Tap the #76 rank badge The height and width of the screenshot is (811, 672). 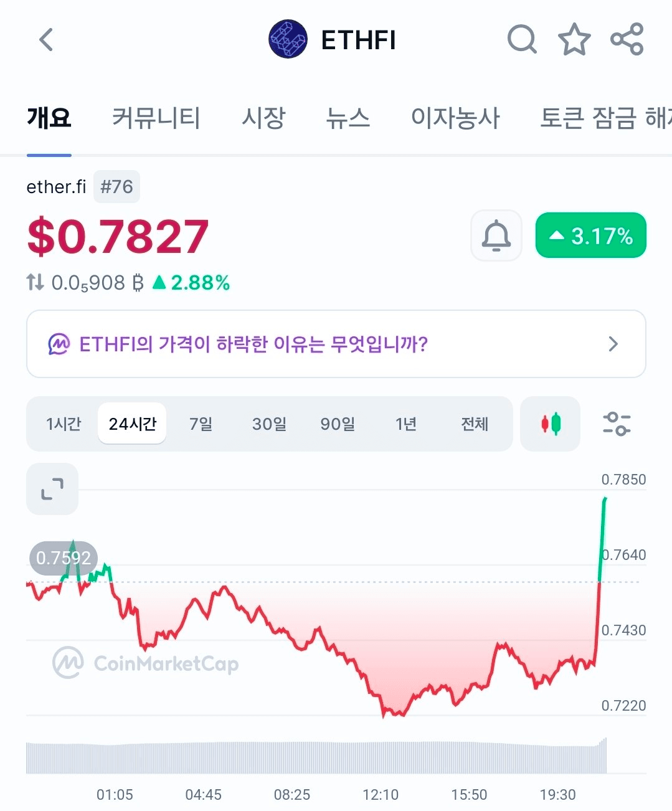116,187
